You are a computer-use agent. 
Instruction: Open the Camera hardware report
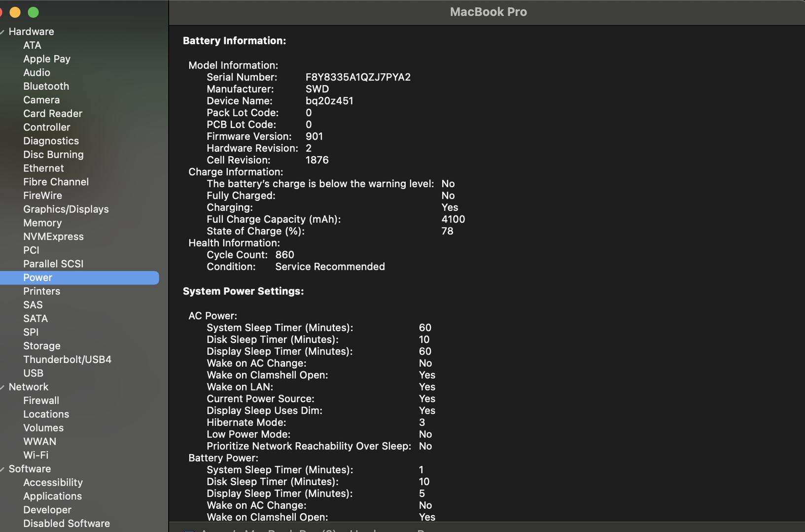tap(41, 100)
